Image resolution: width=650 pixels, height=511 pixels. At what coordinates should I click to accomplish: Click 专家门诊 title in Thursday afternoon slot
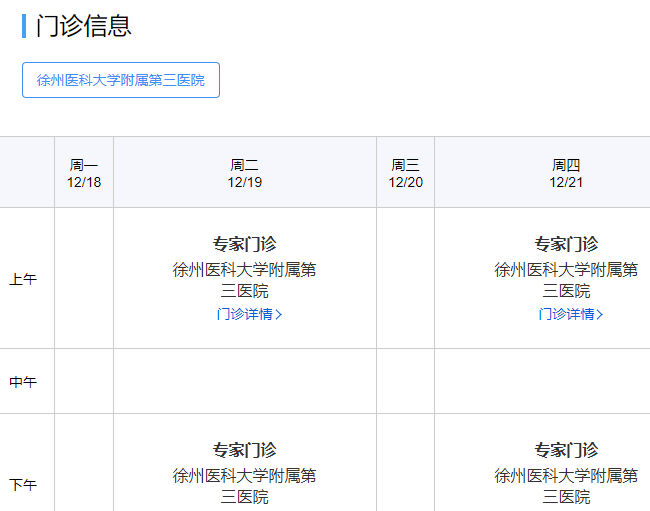[566, 450]
